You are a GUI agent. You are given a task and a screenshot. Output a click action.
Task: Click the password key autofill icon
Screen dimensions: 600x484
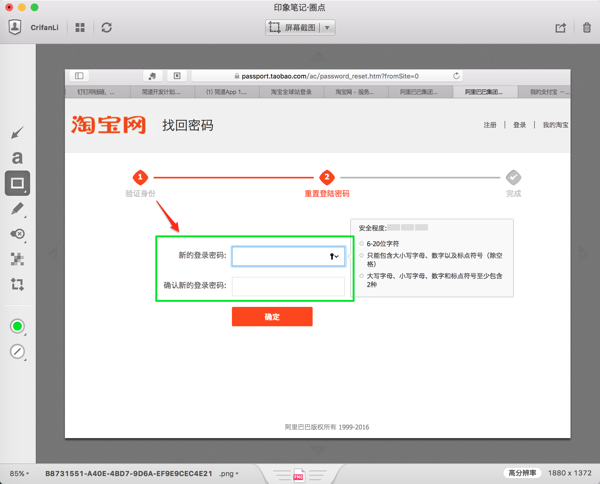click(x=334, y=256)
